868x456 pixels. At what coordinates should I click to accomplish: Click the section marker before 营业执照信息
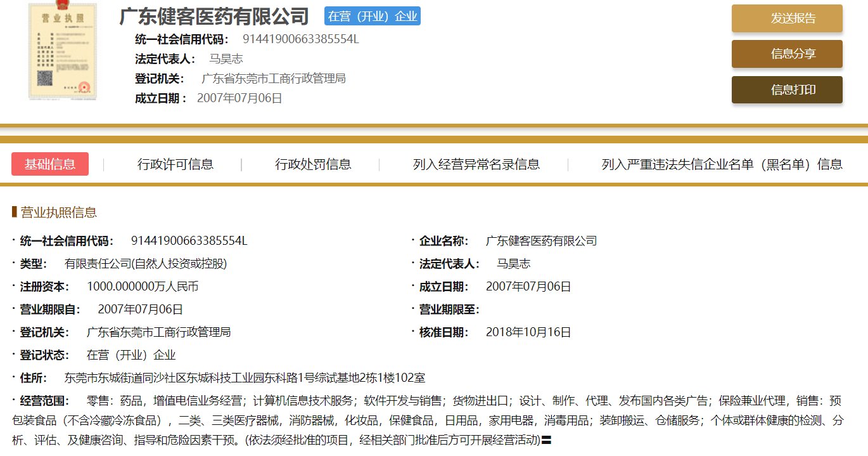16,212
